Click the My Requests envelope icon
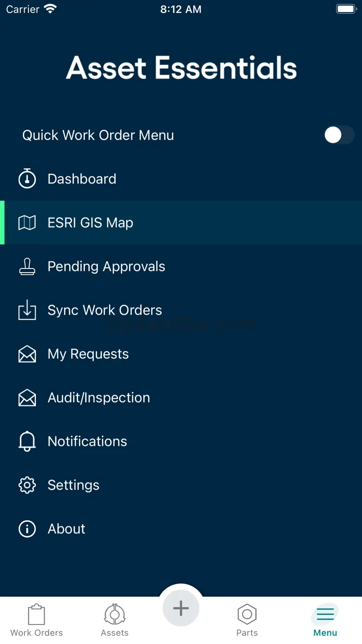The width and height of the screenshot is (362, 644). [x=27, y=354]
